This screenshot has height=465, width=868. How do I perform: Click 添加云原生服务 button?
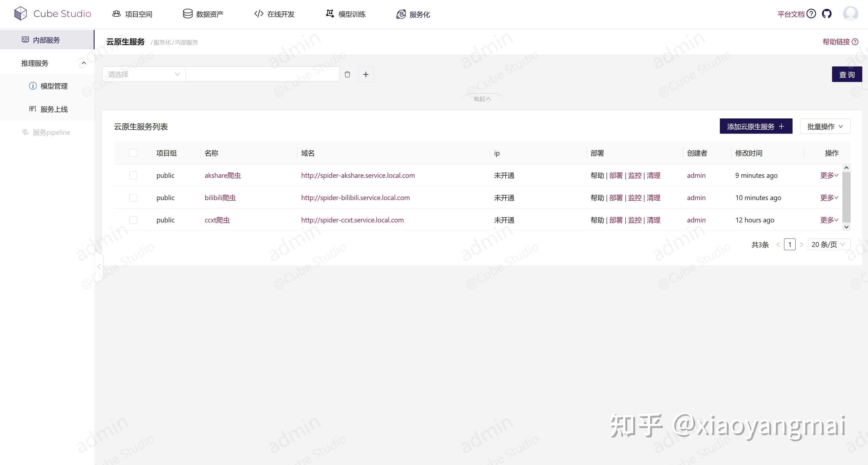tap(756, 126)
